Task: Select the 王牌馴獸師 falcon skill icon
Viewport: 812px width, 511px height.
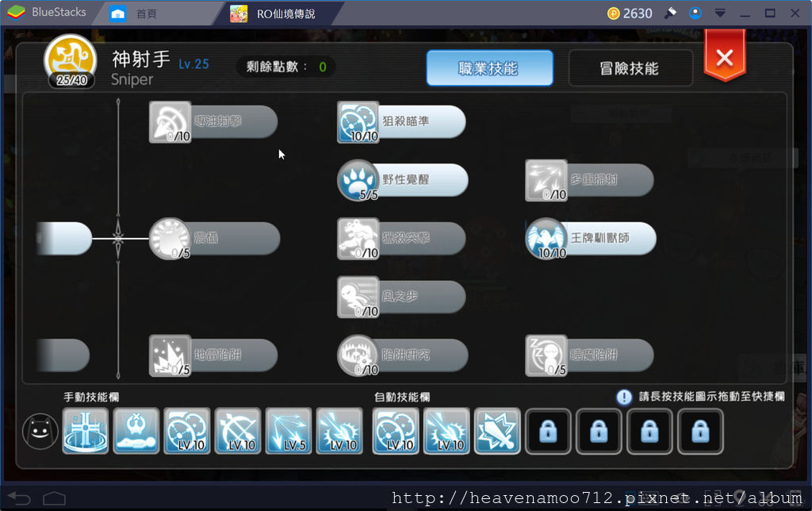Action: pyautogui.click(x=546, y=238)
